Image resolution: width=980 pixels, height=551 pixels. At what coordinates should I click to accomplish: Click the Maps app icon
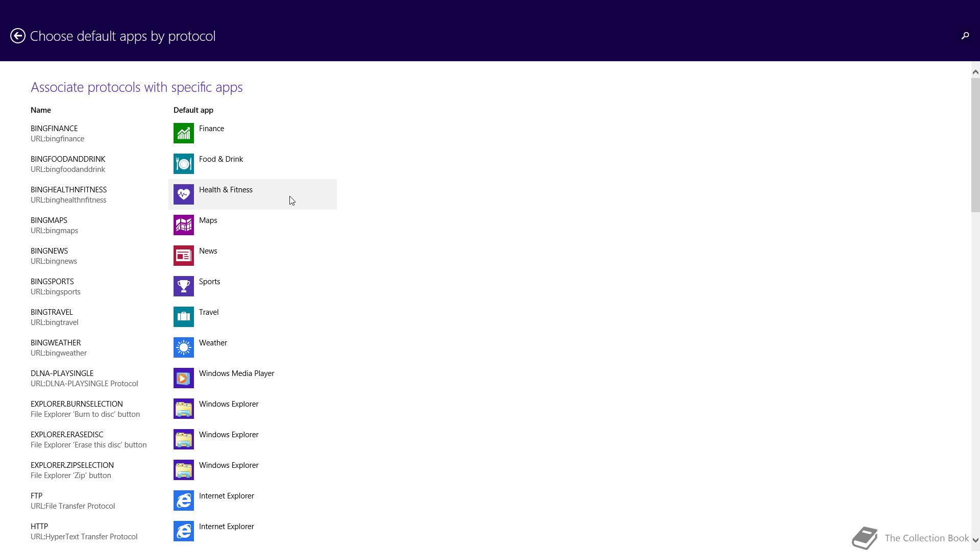[x=184, y=225]
